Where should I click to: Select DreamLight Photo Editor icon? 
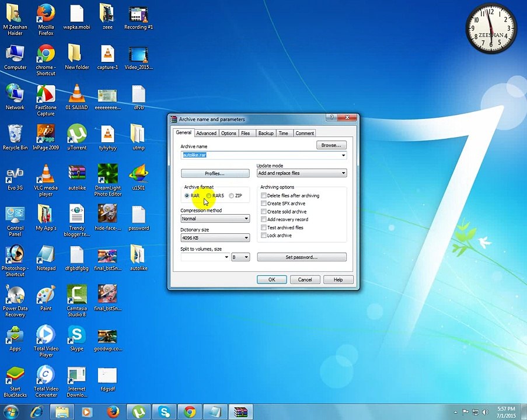108,180
